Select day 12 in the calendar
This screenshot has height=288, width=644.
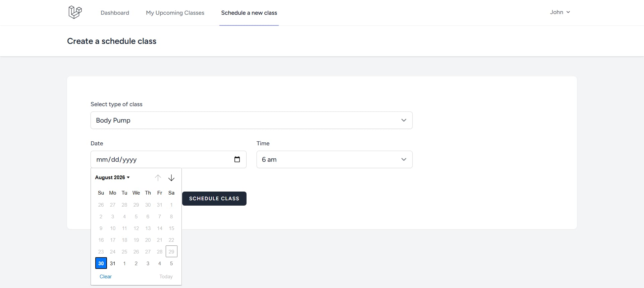pyautogui.click(x=136, y=228)
